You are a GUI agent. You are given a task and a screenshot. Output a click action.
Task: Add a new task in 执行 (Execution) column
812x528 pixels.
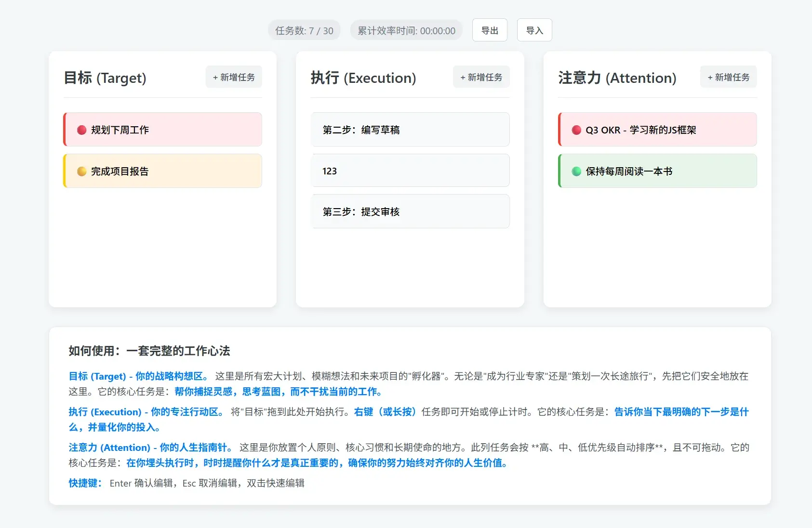click(x=481, y=77)
